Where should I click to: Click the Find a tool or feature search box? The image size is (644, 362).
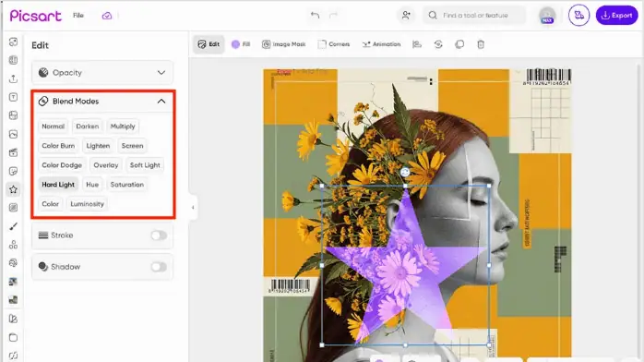pyautogui.click(x=474, y=15)
